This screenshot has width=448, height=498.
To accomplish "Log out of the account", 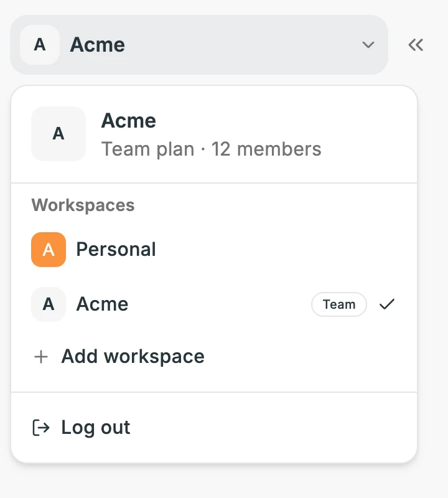I will [x=214, y=428].
